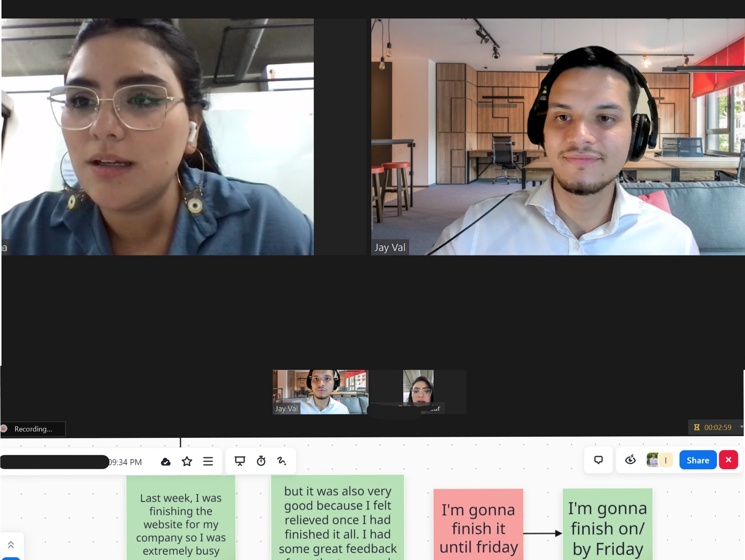This screenshot has width=745, height=560.
Task: Select the woman's small video thumbnail
Action: point(418,390)
